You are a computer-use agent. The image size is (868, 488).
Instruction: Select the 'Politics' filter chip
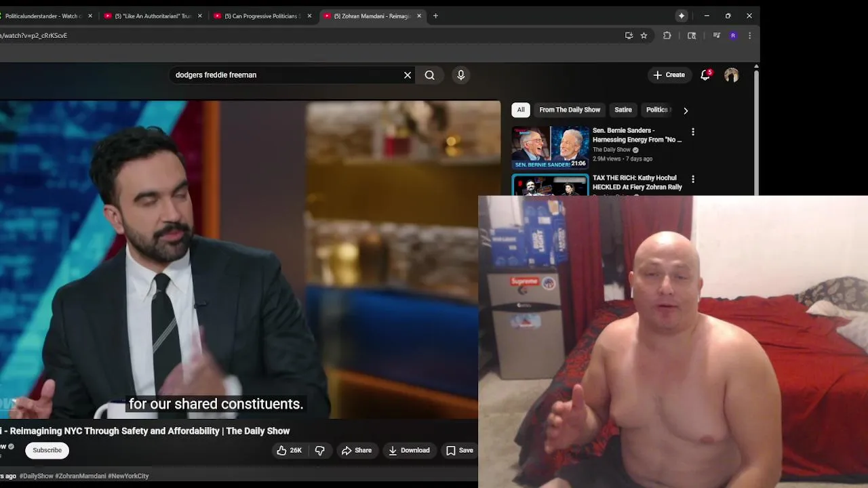coord(657,110)
